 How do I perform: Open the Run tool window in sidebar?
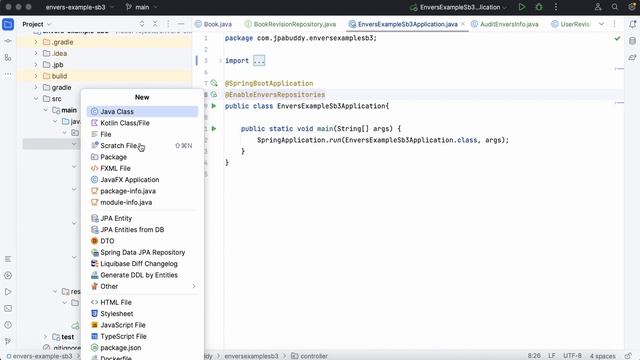pos(8,292)
